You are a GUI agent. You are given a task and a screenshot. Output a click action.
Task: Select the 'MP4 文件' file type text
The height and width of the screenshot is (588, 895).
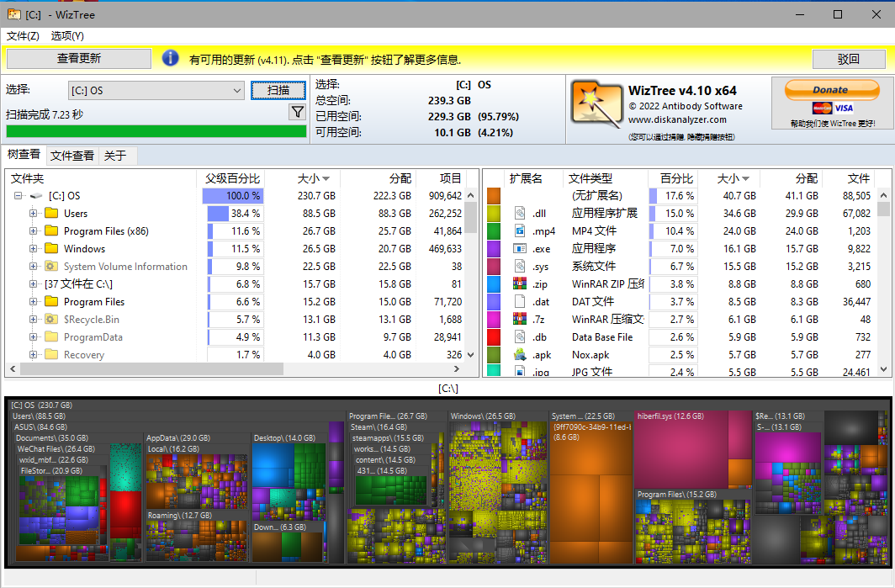tap(594, 230)
